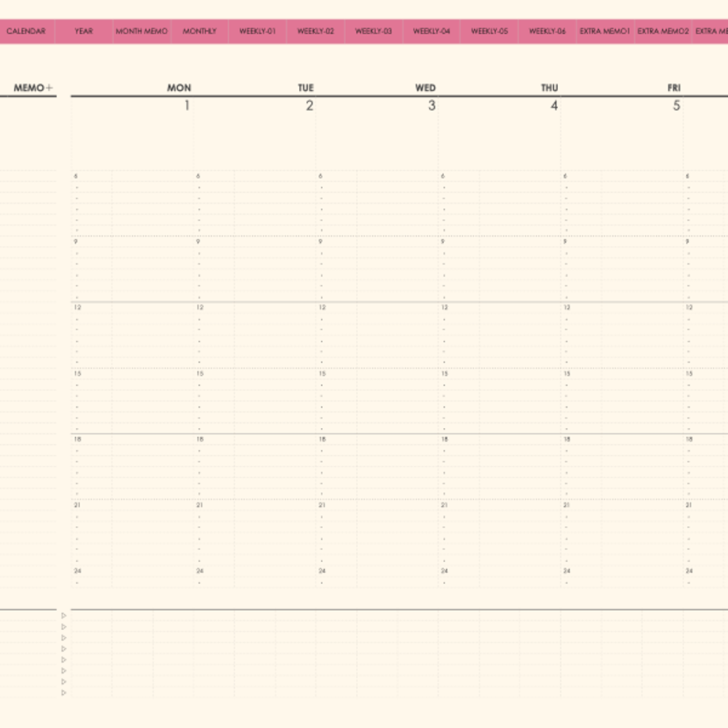Select date number 2 under TUE
Viewport: 728px width, 728px height.
(x=309, y=106)
